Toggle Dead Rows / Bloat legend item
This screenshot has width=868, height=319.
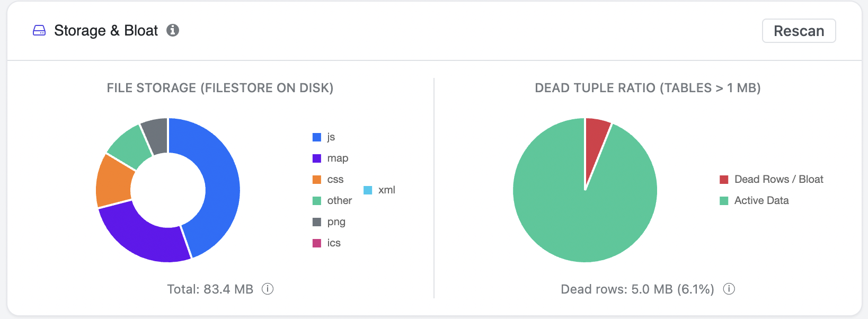tap(772, 179)
